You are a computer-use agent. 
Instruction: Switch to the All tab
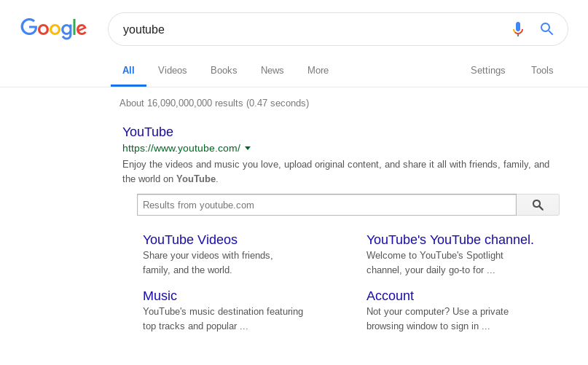pos(128,71)
